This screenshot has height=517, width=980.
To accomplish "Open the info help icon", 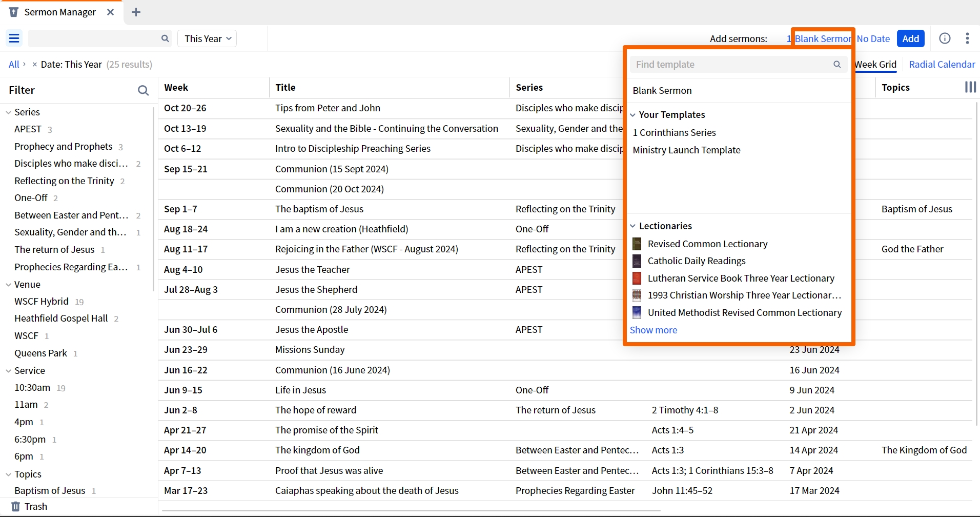I will 945,38.
